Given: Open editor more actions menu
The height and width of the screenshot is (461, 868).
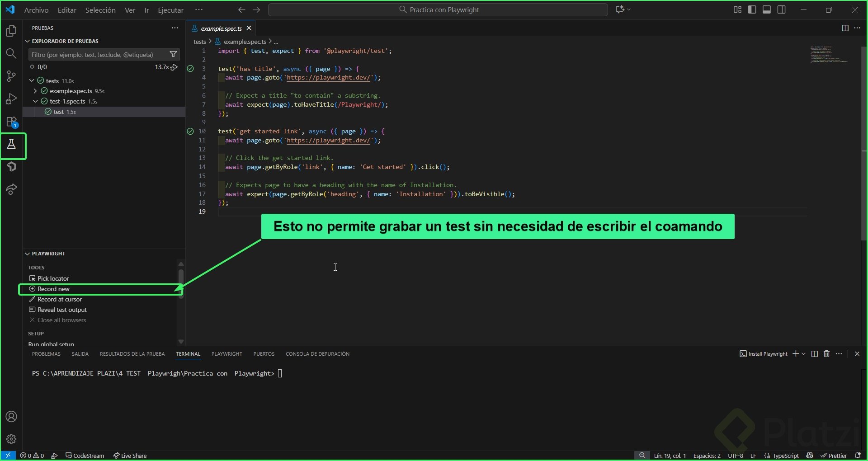Looking at the screenshot, I should (x=857, y=28).
